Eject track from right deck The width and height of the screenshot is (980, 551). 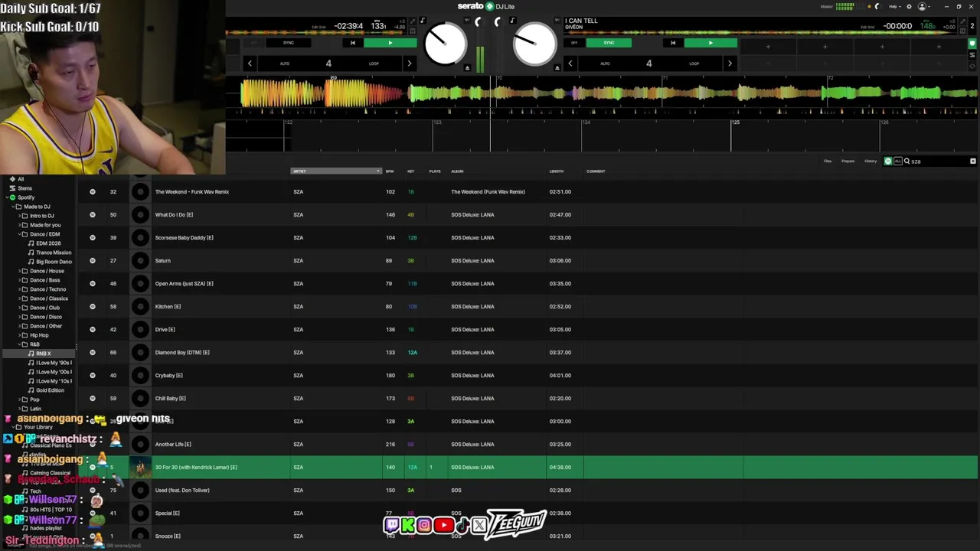point(557,68)
